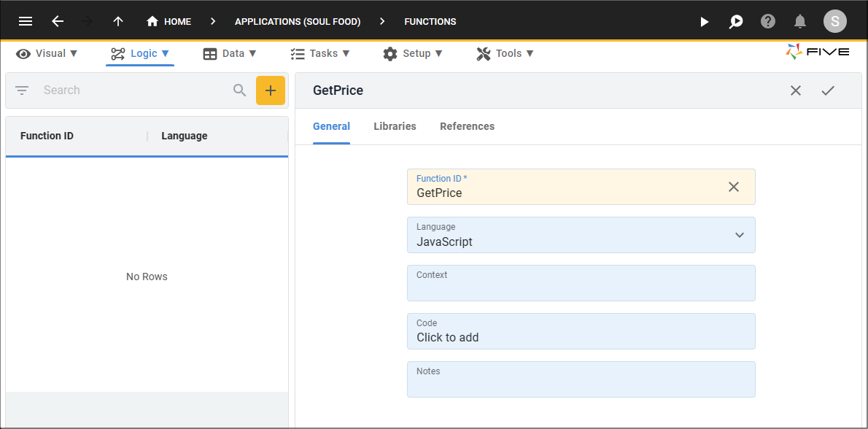Add a new function with the plus button

click(x=270, y=90)
